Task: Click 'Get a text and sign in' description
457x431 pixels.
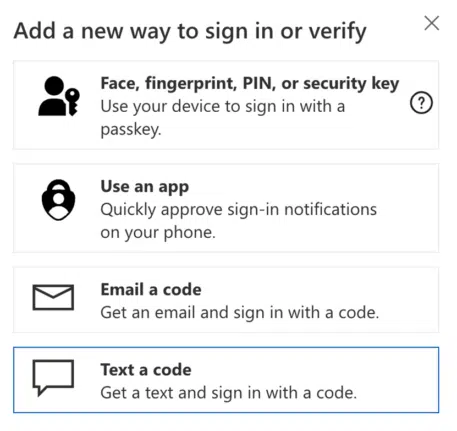Action: (x=229, y=393)
